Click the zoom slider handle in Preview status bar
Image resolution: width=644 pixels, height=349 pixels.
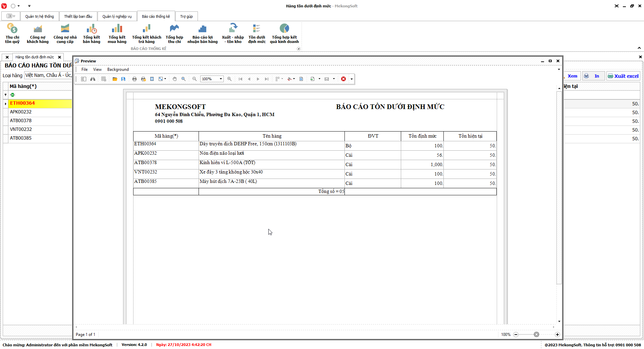(x=536, y=335)
